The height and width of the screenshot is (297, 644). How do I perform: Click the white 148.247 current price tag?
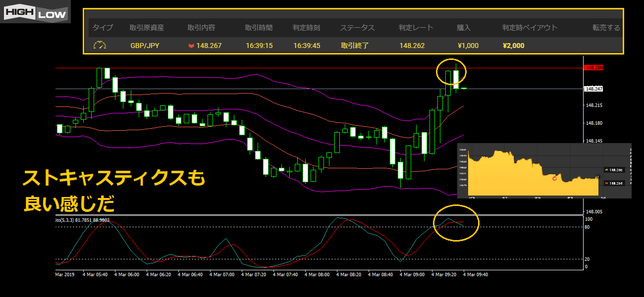(x=594, y=89)
